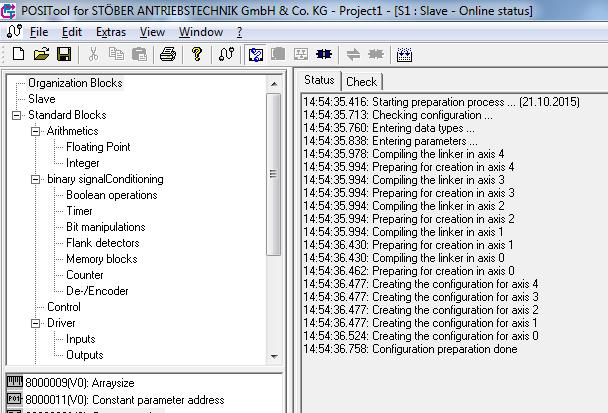This screenshot has height=413, width=608.
Task: Open the File menu
Action: pyautogui.click(x=39, y=32)
